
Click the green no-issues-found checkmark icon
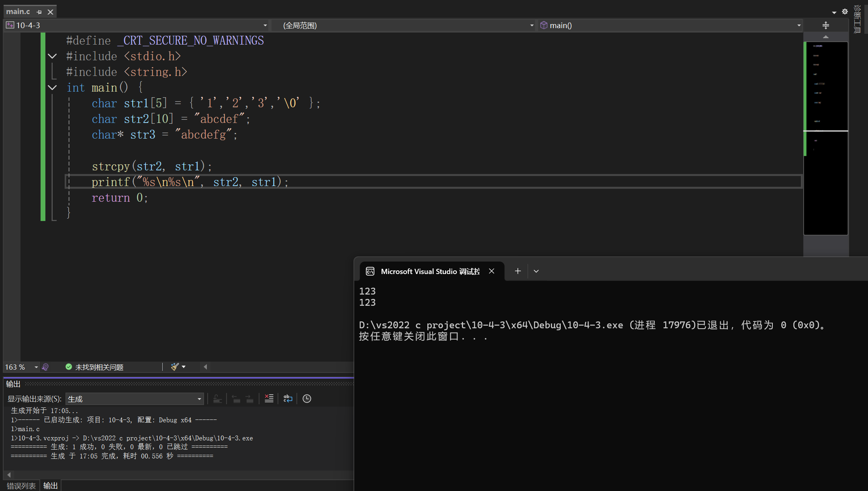tap(69, 367)
